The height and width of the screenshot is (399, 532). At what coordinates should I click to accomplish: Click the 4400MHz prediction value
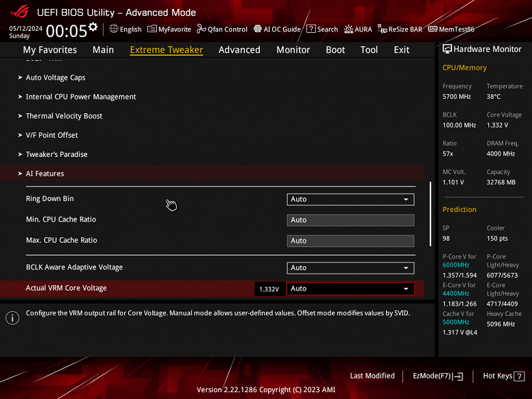point(456,293)
